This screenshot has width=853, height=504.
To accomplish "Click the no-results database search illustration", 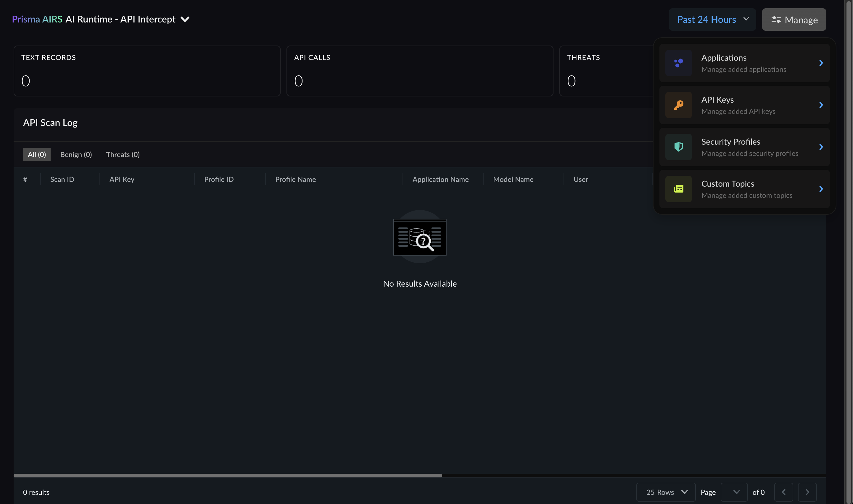I will [419, 237].
